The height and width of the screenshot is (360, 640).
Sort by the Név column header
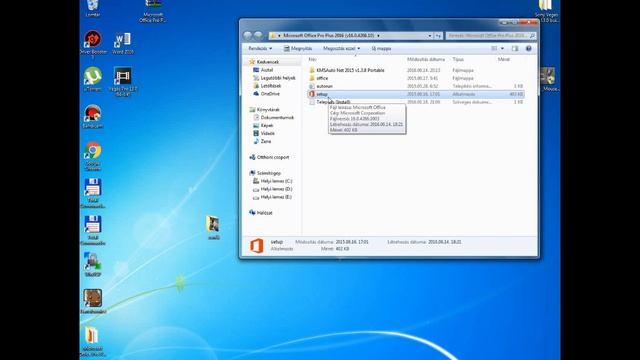click(313, 60)
